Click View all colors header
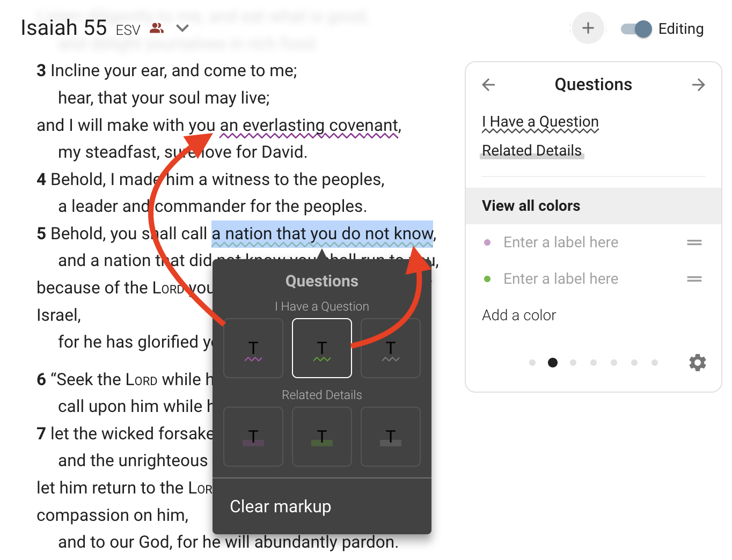 pyautogui.click(x=594, y=206)
